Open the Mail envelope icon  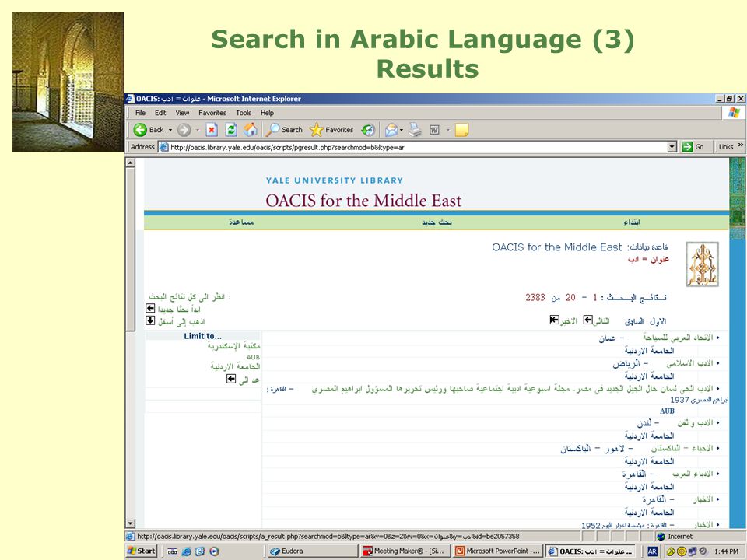point(391,130)
